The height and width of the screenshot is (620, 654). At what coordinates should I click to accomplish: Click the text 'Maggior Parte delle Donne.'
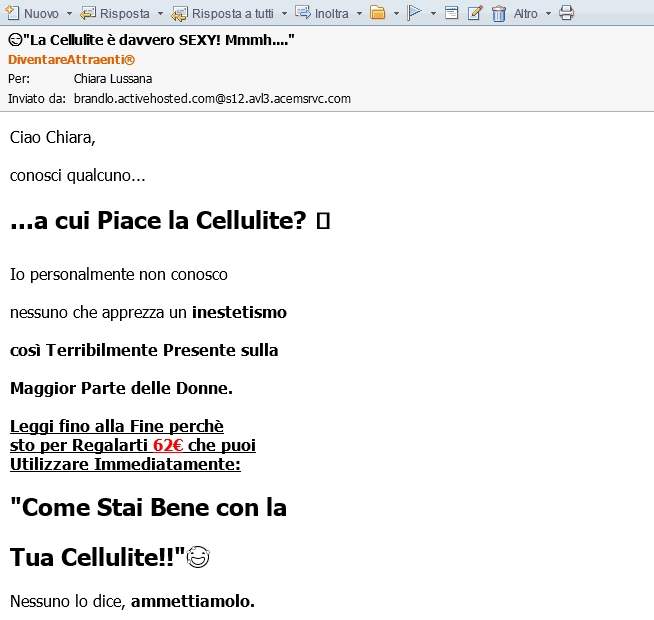pyautogui.click(x=121, y=388)
